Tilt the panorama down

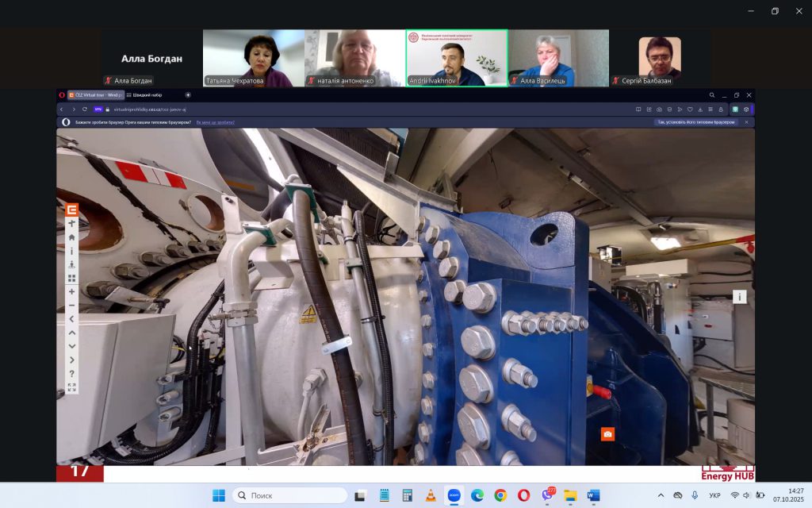click(71, 346)
